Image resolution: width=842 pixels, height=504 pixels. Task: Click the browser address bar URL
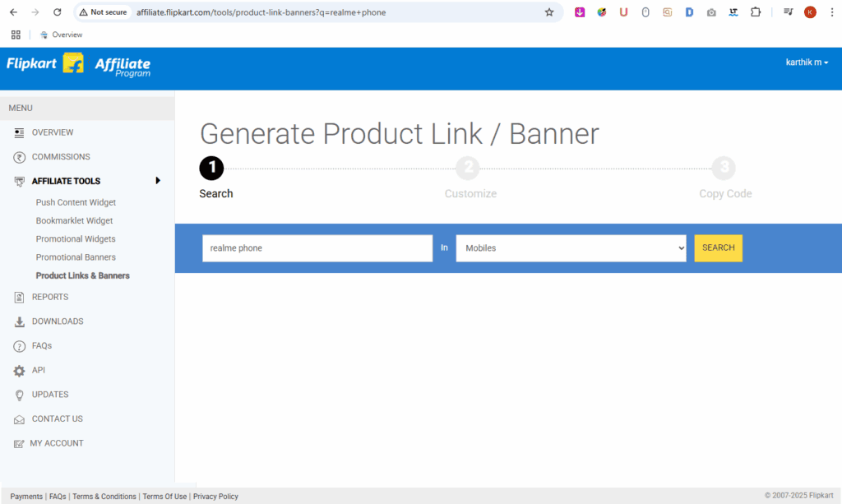click(x=261, y=12)
